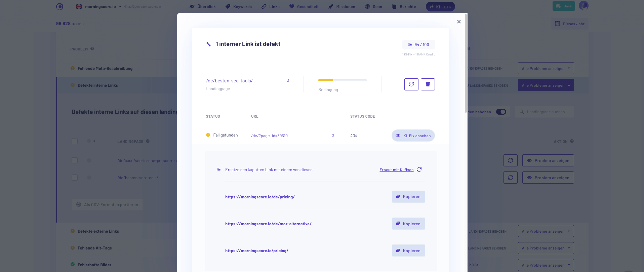
Task: Click external link icon beside /de/besten-seo-tools/
Action: pyautogui.click(x=288, y=81)
